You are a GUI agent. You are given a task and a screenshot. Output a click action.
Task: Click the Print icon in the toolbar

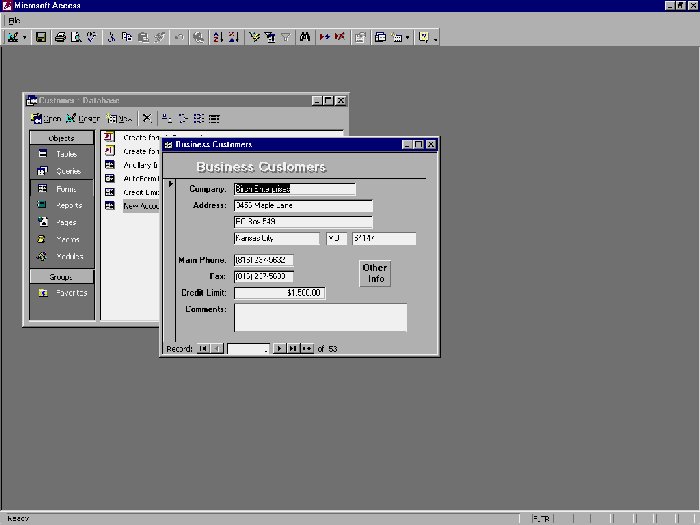point(60,37)
